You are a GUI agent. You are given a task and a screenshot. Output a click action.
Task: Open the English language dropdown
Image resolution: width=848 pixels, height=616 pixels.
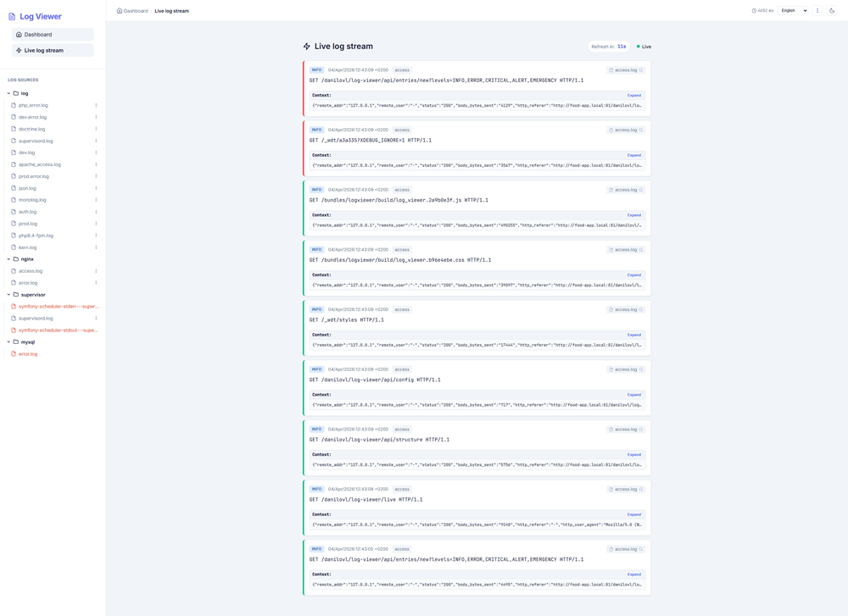792,10
